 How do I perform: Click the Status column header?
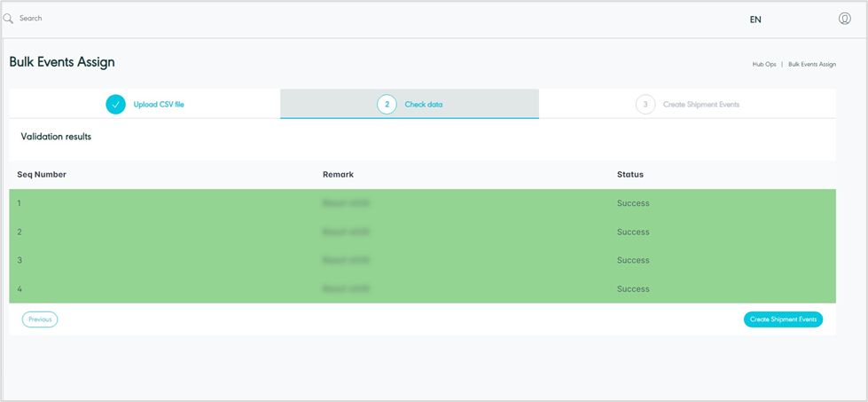click(629, 175)
